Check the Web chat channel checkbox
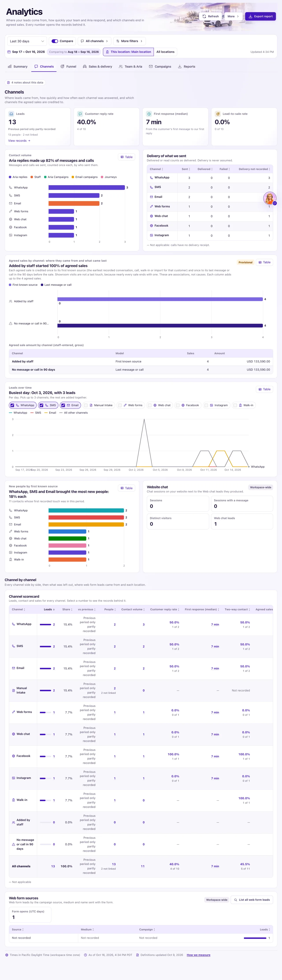Image resolution: width=282 pixels, height=980 pixels. click(150, 405)
